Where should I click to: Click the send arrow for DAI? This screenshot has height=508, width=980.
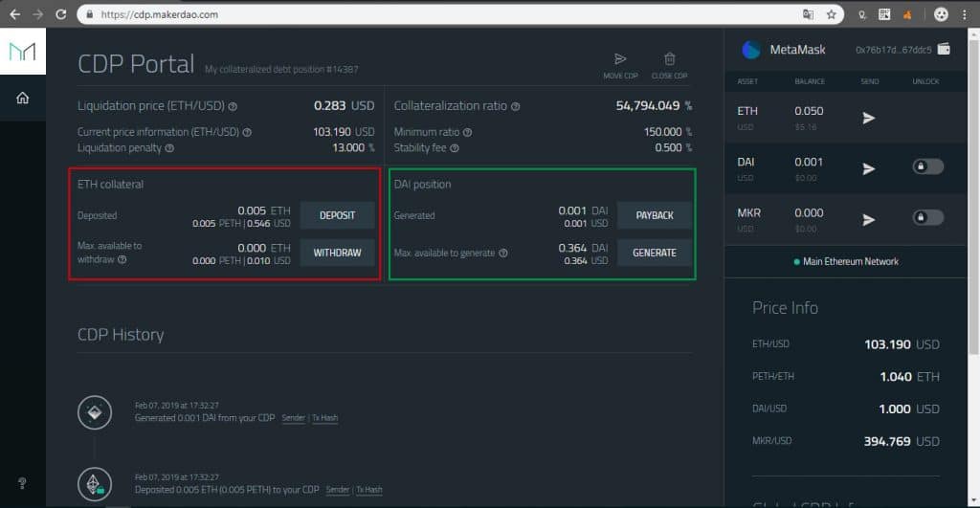(x=869, y=168)
